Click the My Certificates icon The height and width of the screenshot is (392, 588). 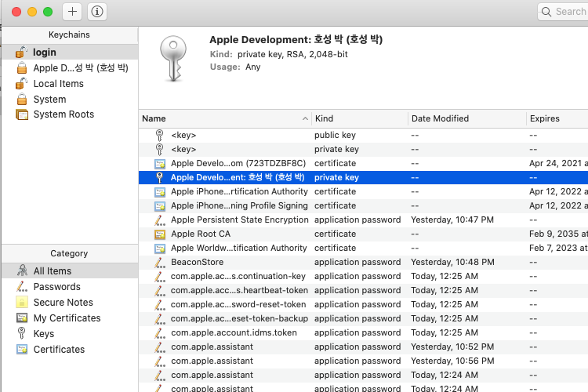[22, 318]
